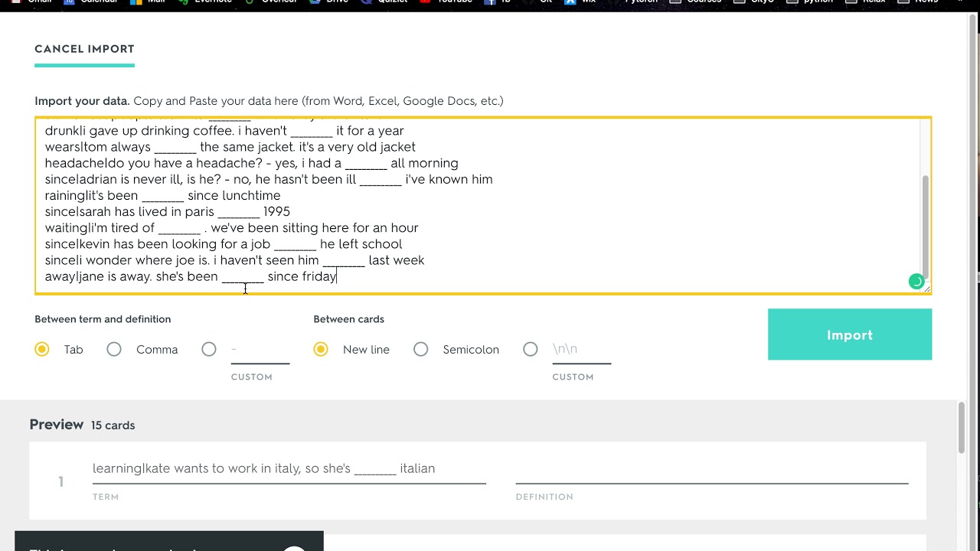
Task: Click the dark notification banner at the bottom
Action: pyautogui.click(x=168, y=541)
